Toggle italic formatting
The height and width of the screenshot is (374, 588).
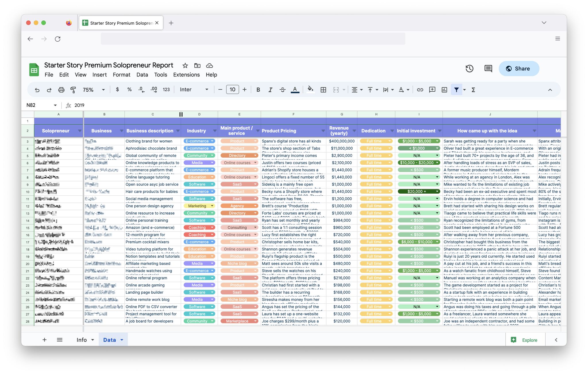270,90
